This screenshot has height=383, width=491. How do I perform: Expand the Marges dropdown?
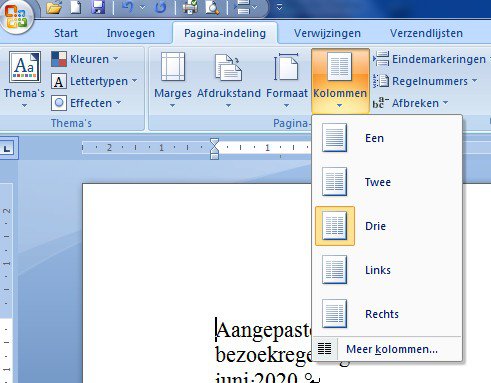pyautogui.click(x=173, y=80)
